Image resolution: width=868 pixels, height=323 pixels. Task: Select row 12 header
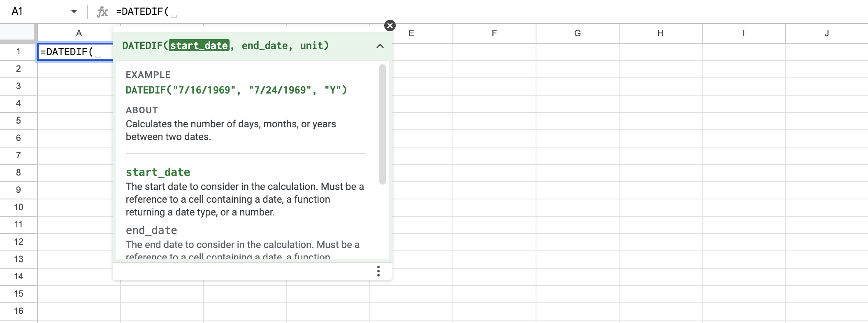coord(19,242)
